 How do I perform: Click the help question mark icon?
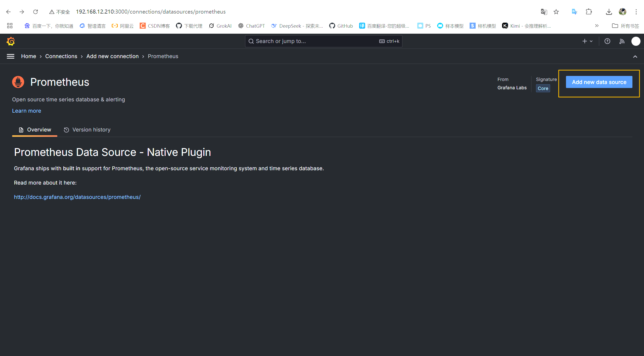[x=607, y=41]
